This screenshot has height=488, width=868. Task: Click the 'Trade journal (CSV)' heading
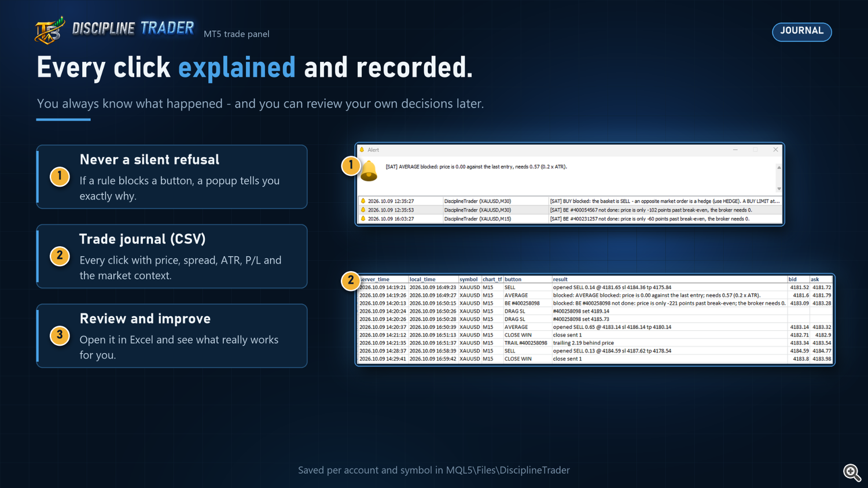point(142,239)
